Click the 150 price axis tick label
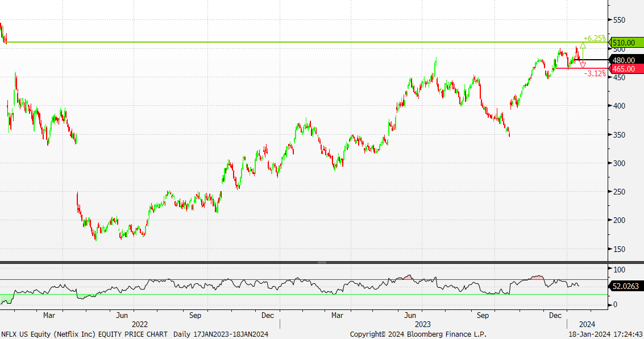The width and height of the screenshot is (644, 339). (x=619, y=249)
